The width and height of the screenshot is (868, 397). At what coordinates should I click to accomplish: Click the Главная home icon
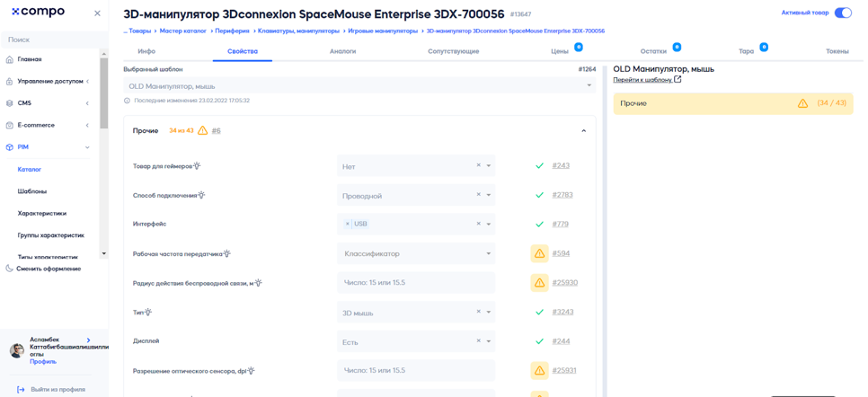9,59
